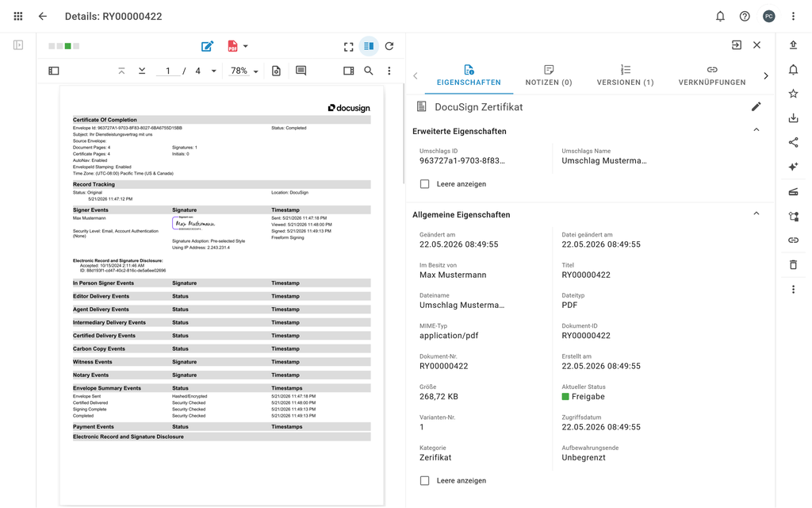Open the apps grid menu
The image size is (812, 508).
point(18,16)
